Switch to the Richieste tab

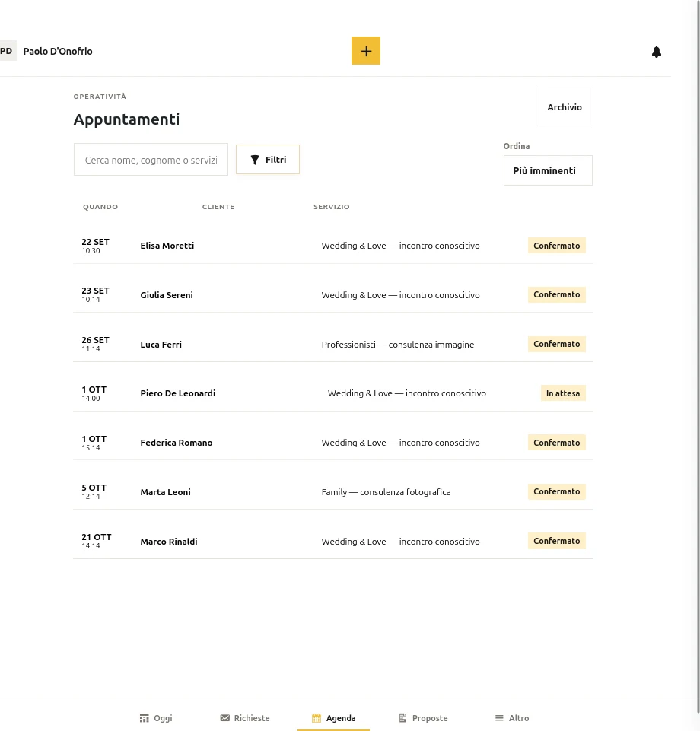[245, 718]
